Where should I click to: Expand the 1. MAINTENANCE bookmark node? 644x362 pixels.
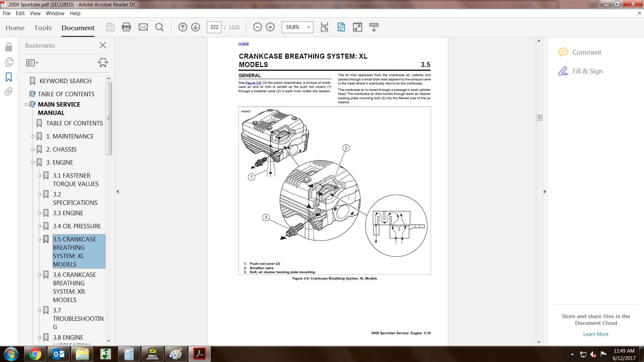coord(33,136)
